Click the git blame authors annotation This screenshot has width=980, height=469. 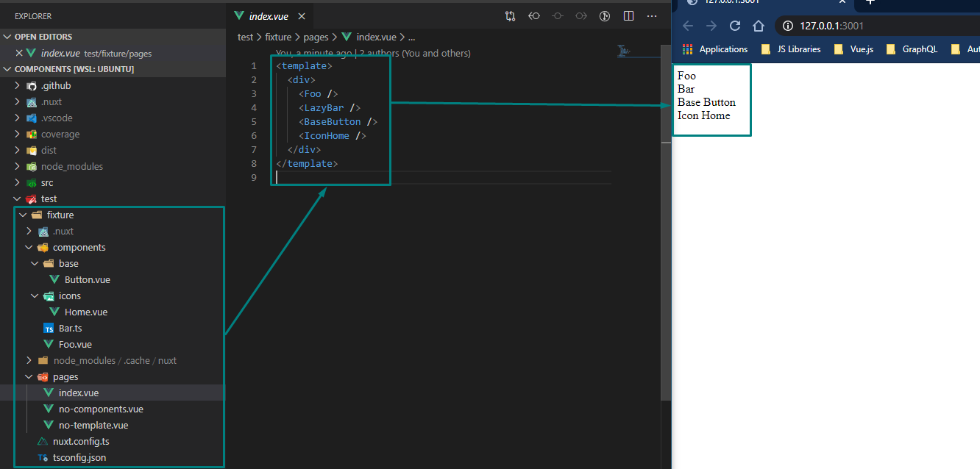pos(373,53)
